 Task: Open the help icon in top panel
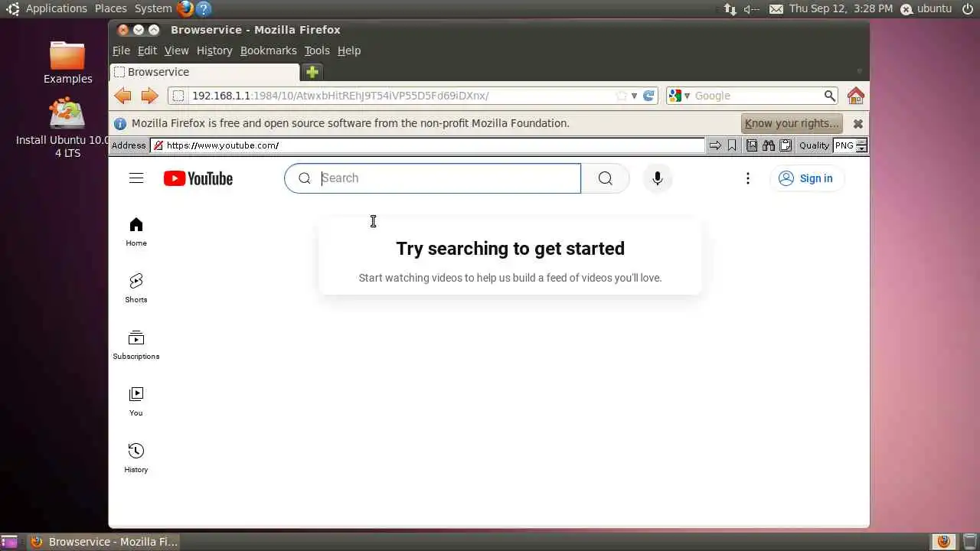tap(204, 8)
